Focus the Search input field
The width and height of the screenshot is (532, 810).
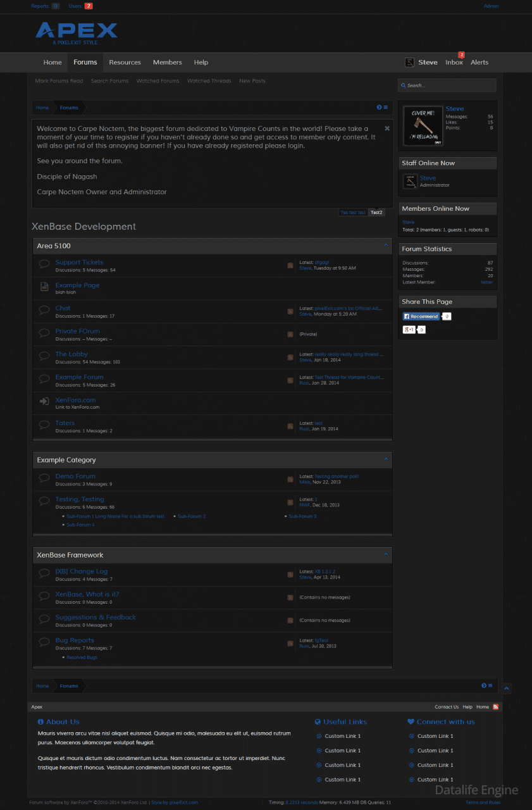point(447,85)
